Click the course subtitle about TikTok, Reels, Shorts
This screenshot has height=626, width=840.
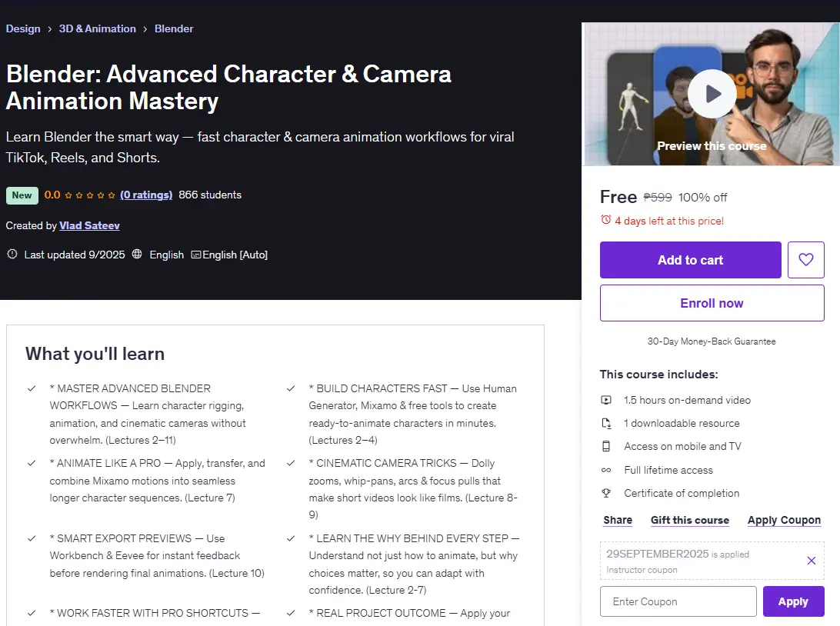[x=260, y=147]
